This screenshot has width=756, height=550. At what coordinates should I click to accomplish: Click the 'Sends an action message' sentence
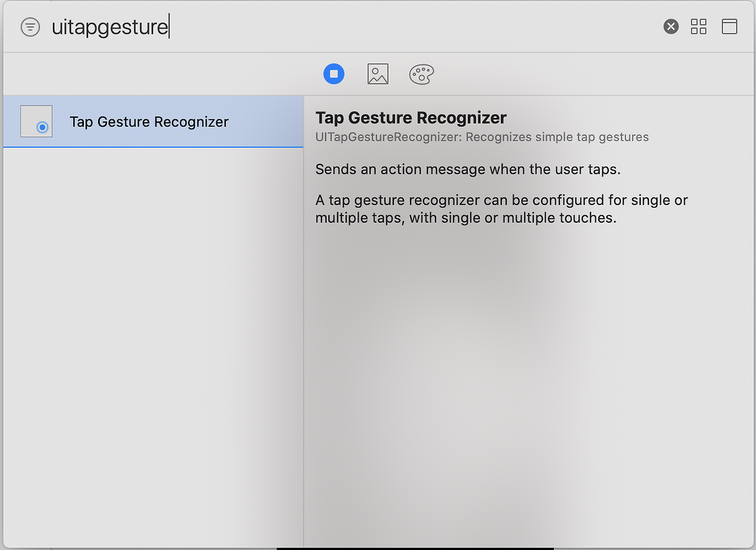point(468,170)
